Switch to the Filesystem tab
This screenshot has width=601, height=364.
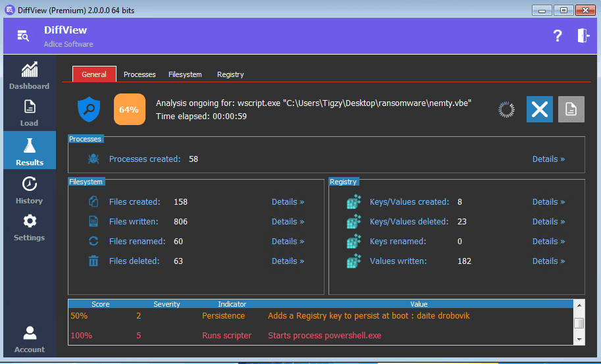(x=185, y=74)
